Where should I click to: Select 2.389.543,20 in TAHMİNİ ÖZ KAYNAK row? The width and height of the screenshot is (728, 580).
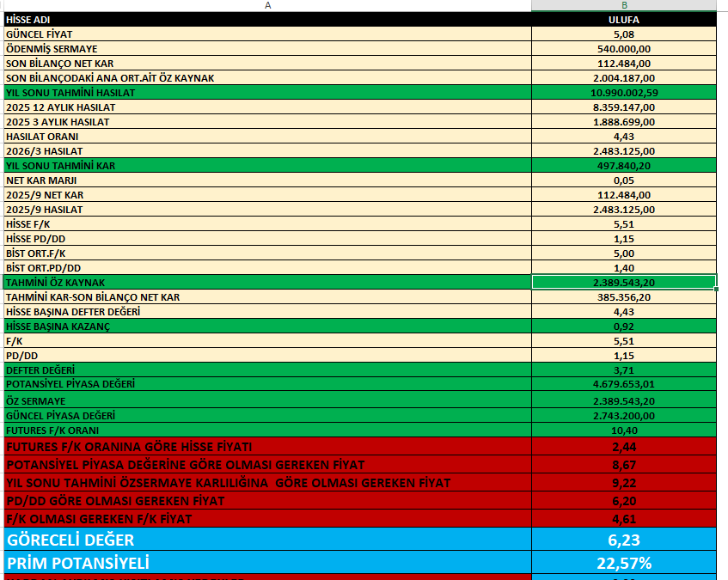click(624, 282)
